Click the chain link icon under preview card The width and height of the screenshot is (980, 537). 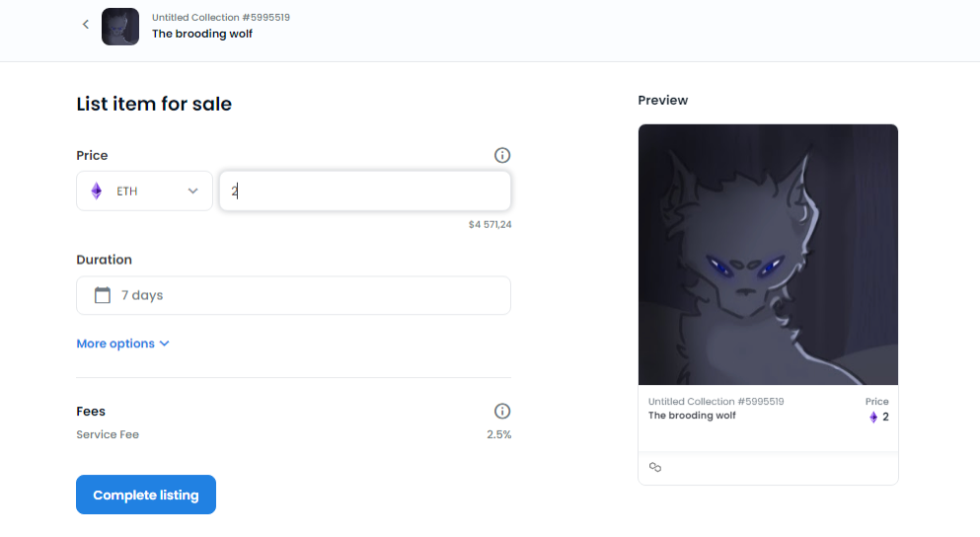coord(655,467)
